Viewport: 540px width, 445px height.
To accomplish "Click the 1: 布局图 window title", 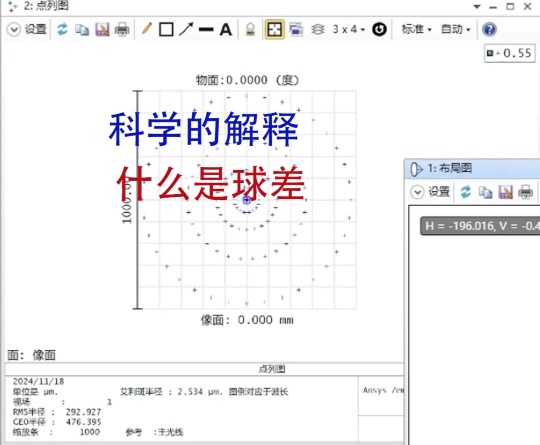I will pos(450,168).
